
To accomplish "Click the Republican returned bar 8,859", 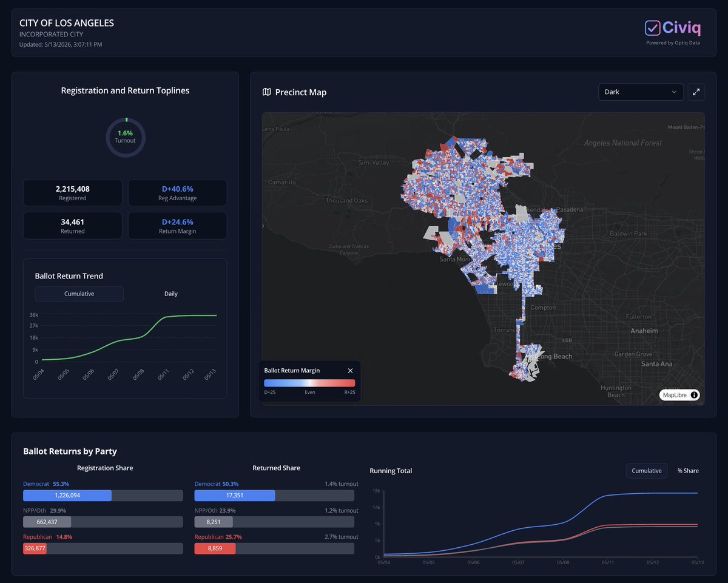I will click(x=215, y=548).
